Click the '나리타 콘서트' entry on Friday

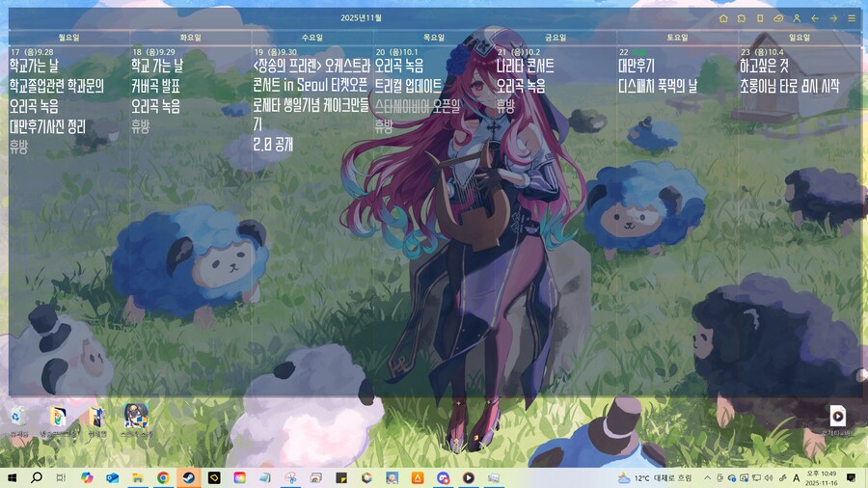[526, 66]
